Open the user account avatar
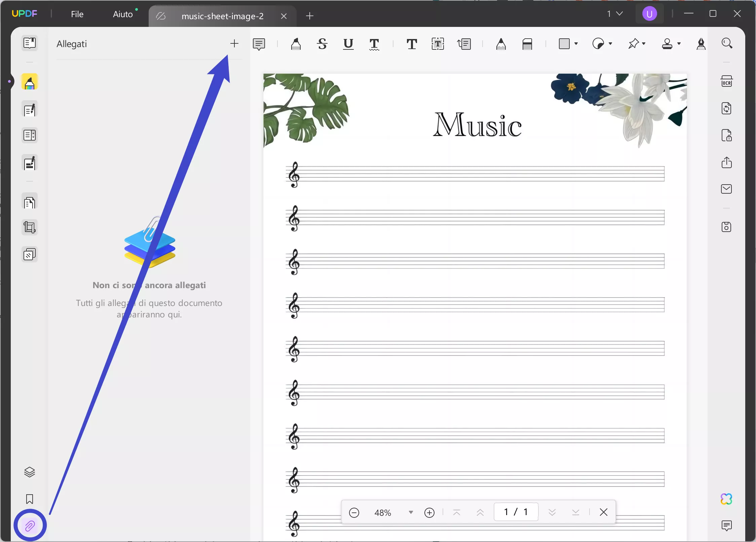The height and width of the screenshot is (542, 756). 649,14
